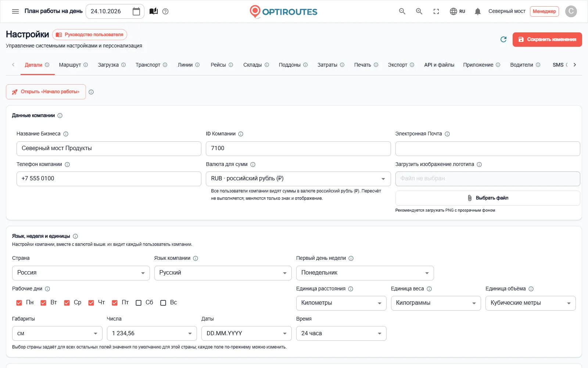Show info for Язык, неделя и единицы
588x368 pixels.
click(x=75, y=236)
